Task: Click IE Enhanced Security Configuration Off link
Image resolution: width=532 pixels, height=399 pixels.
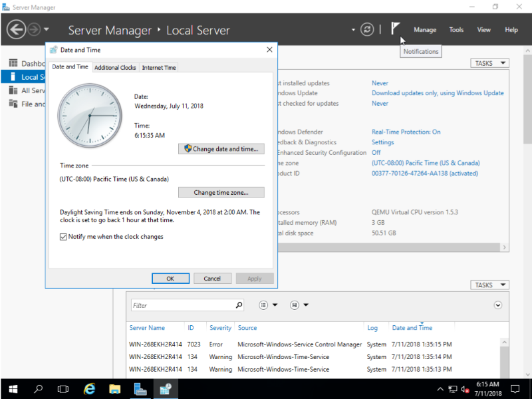Action: pos(376,153)
